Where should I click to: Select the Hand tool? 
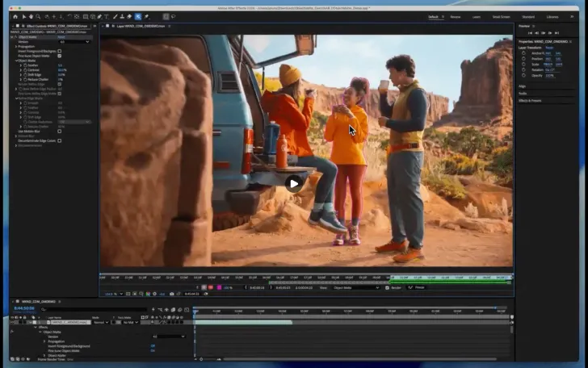(31, 16)
